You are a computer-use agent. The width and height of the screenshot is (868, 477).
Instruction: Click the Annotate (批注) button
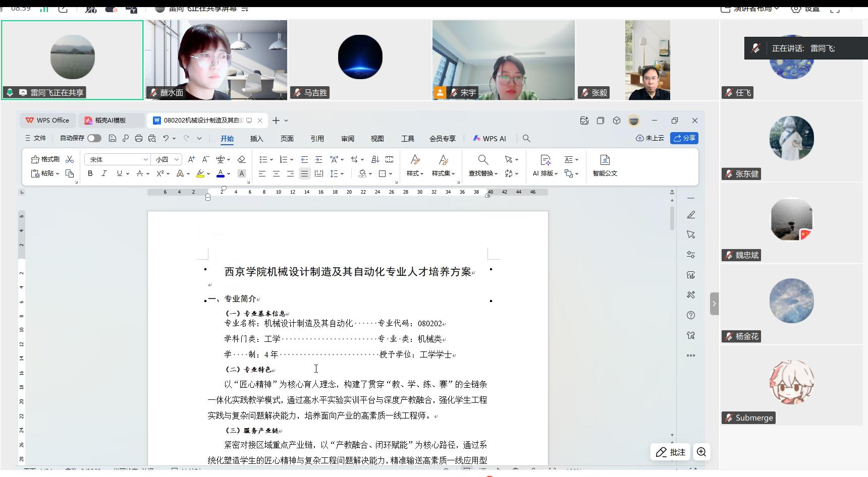tap(670, 452)
